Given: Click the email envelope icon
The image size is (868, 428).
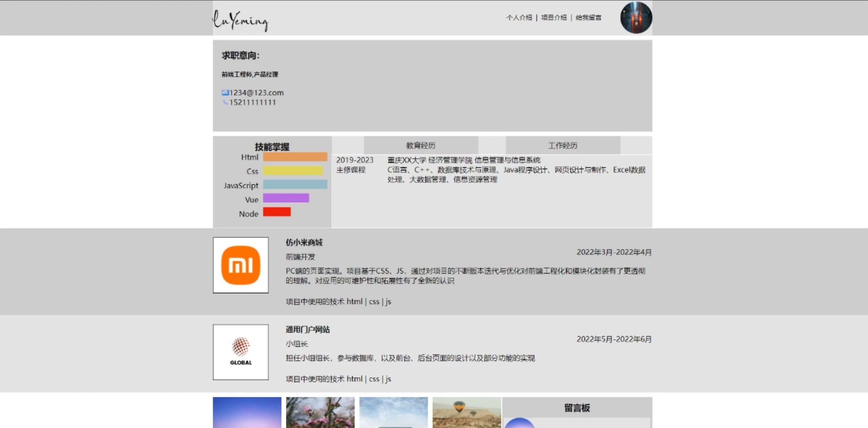Looking at the screenshot, I should tap(225, 93).
